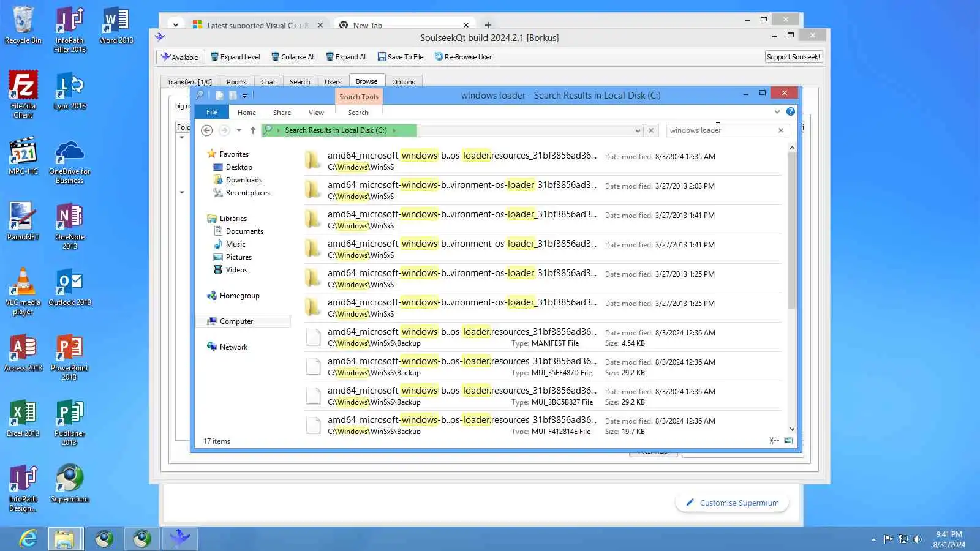
Task: Click the windows loader search field
Action: (721, 130)
